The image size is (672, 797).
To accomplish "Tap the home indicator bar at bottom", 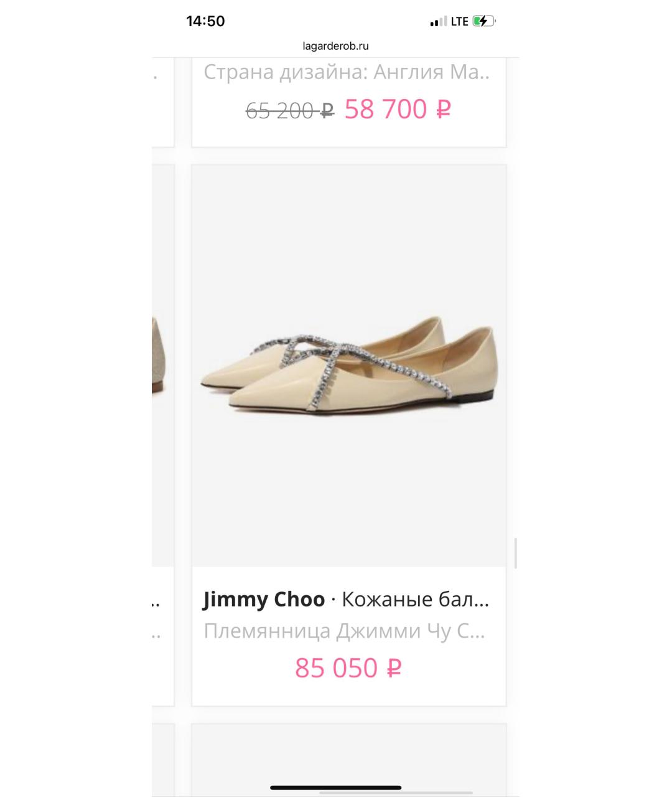I will click(336, 788).
